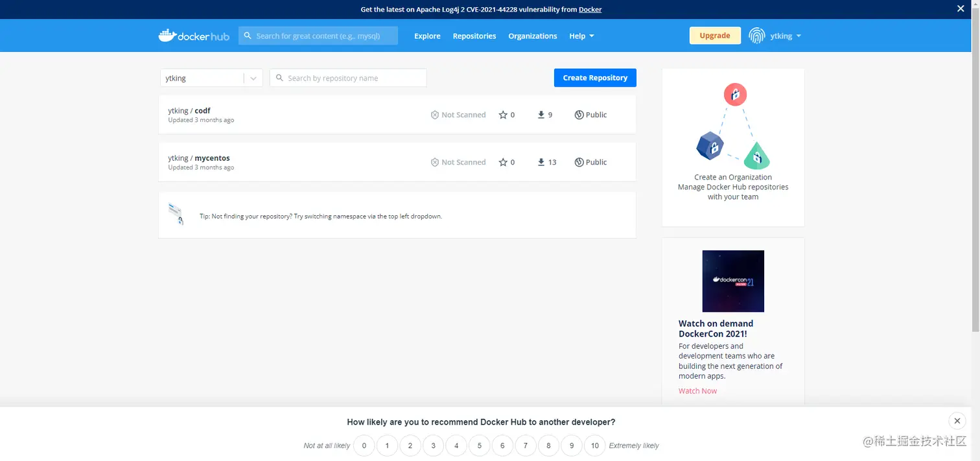Click the star icon on codf row
This screenshot has width=980, height=461.
(x=503, y=115)
